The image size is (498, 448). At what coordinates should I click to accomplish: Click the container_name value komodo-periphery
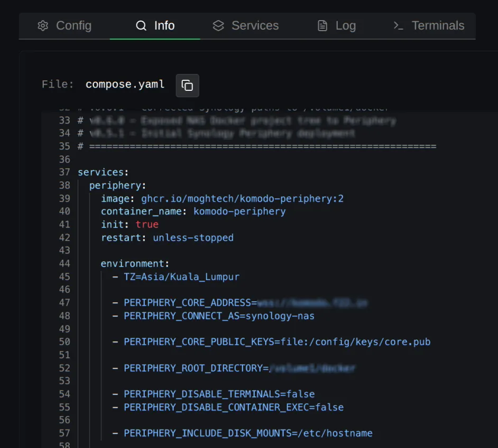coord(239,211)
